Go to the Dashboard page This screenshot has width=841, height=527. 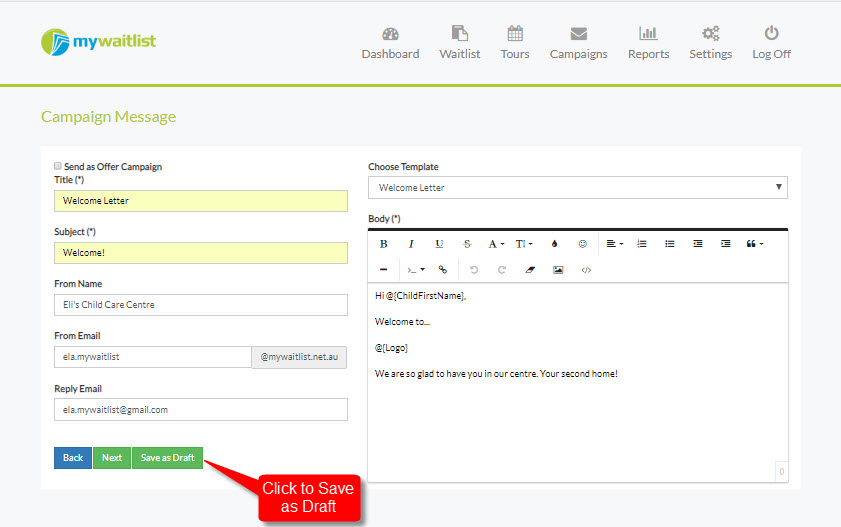(390, 43)
